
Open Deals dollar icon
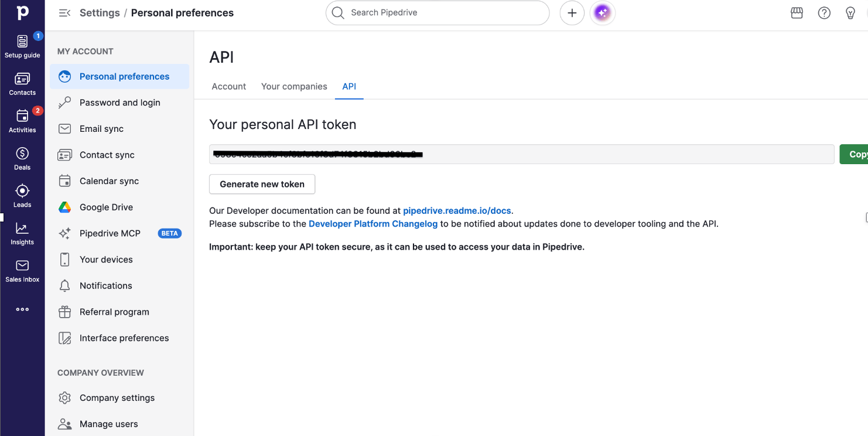[x=22, y=154]
